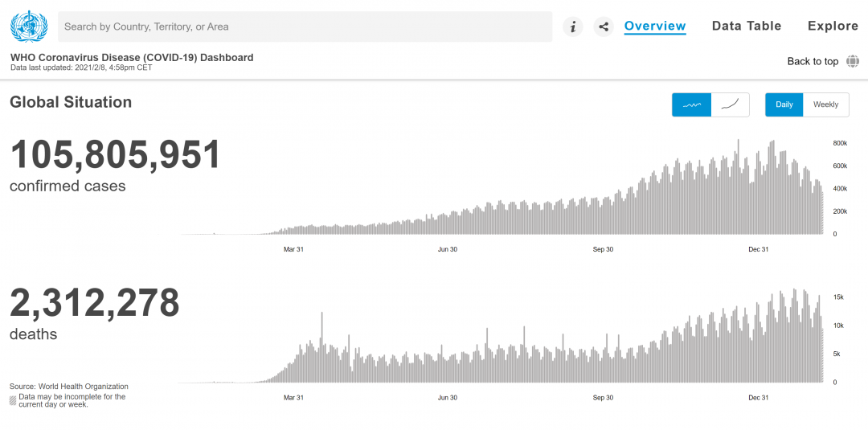Switch to the Data Table tab
The image size is (868, 430).
tap(746, 26)
